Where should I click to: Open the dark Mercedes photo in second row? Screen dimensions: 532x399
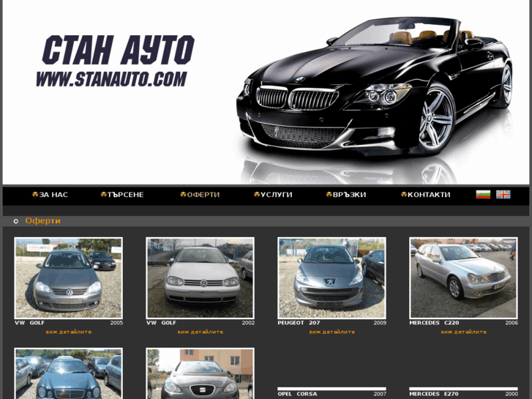coord(69,373)
